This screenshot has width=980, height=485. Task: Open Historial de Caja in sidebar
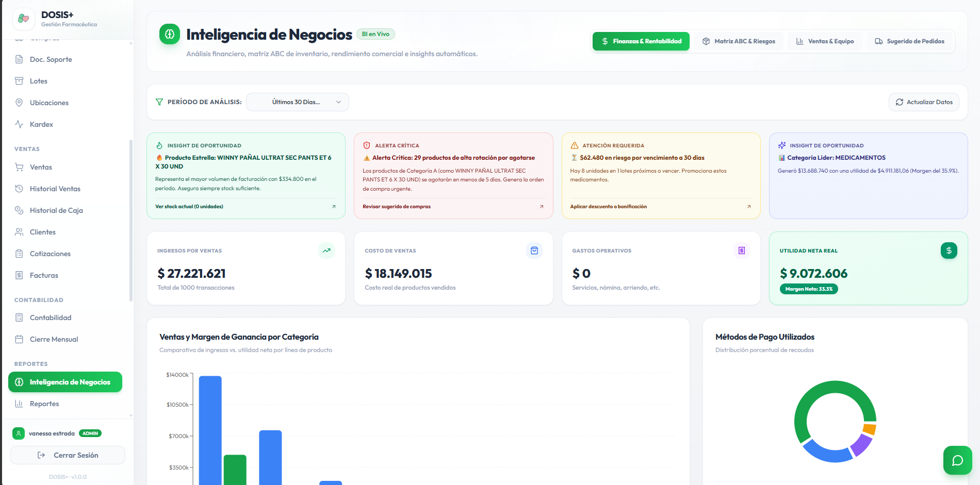(65, 210)
